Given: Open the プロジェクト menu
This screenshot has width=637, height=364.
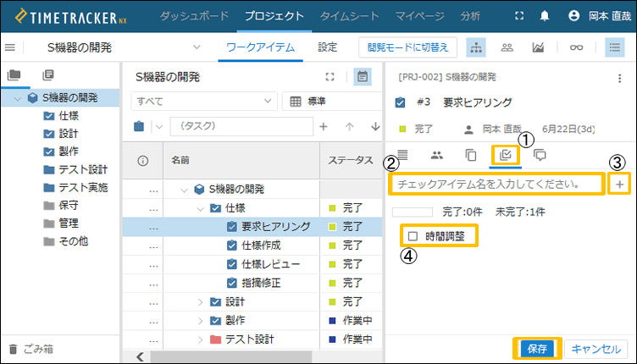Looking at the screenshot, I should click(x=274, y=16).
